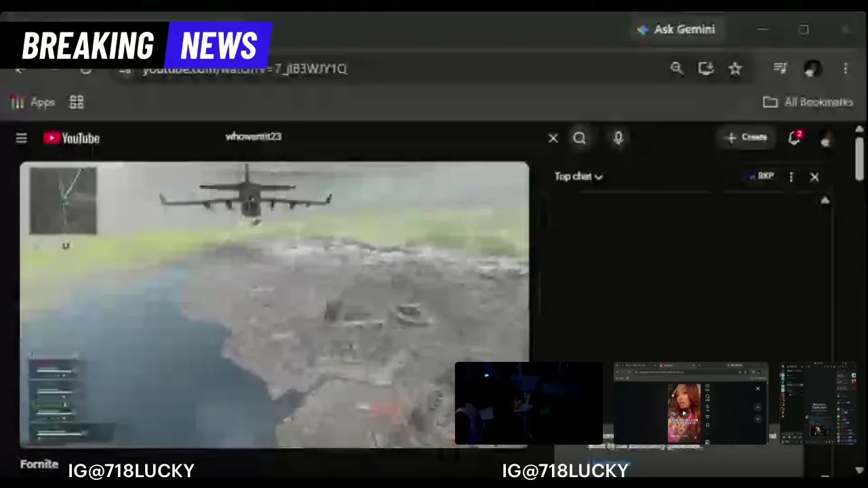Image resolution: width=868 pixels, height=488 pixels.
Task: Open the media controls icon in Chrome toolbar
Action: point(780,68)
